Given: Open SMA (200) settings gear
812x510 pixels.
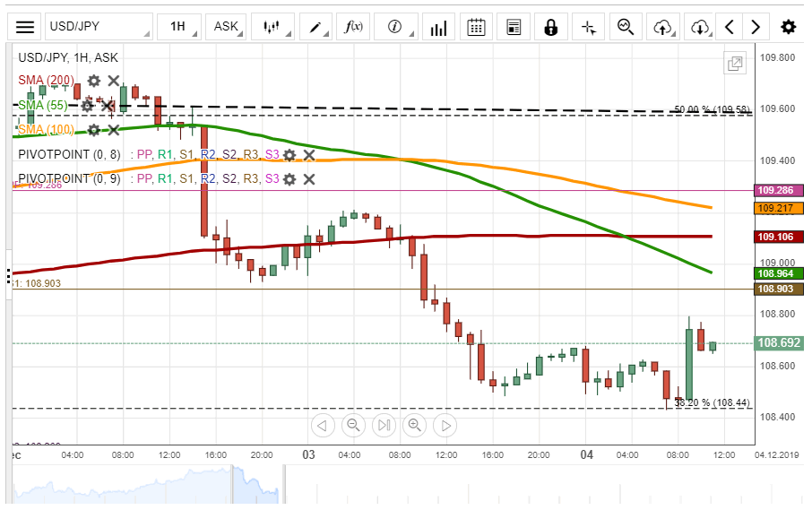Looking at the screenshot, I should (x=94, y=81).
